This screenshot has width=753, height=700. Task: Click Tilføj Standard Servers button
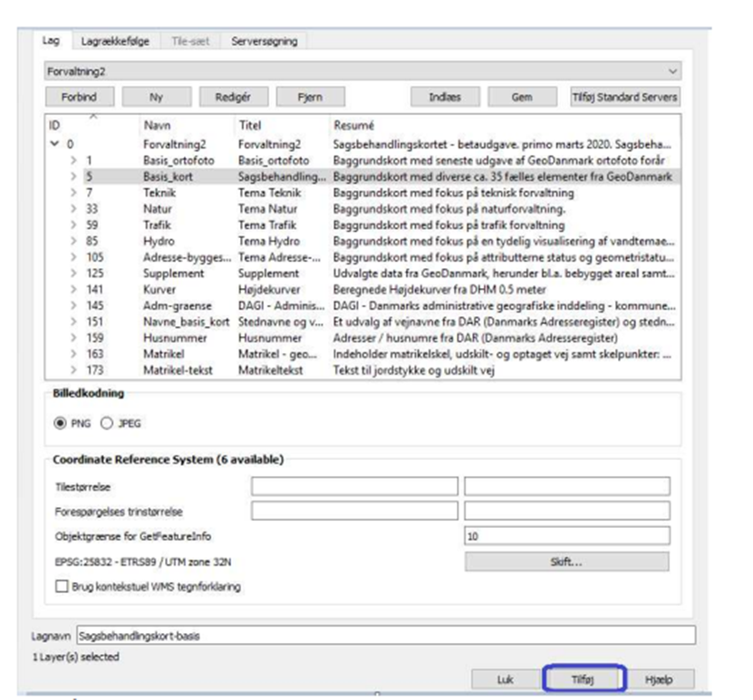pyautogui.click(x=624, y=97)
